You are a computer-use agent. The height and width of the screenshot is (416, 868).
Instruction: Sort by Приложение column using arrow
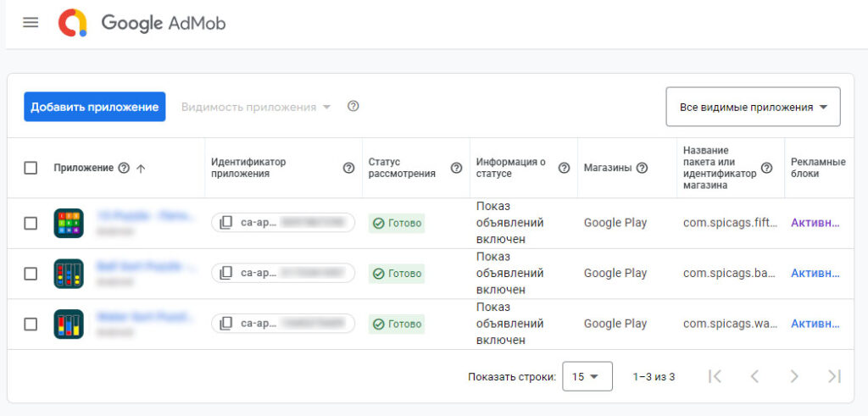(141, 168)
